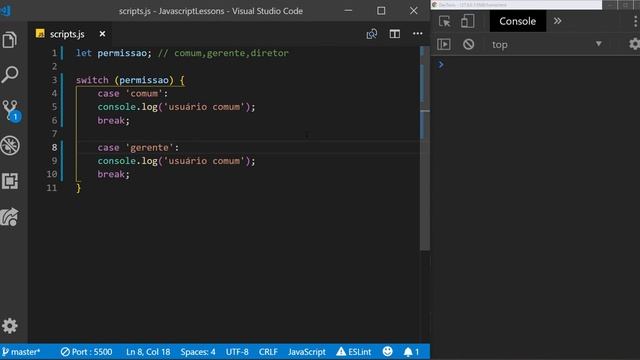Click 'gerente' string on line 8
This screenshot has width=640, height=360.
149,147
